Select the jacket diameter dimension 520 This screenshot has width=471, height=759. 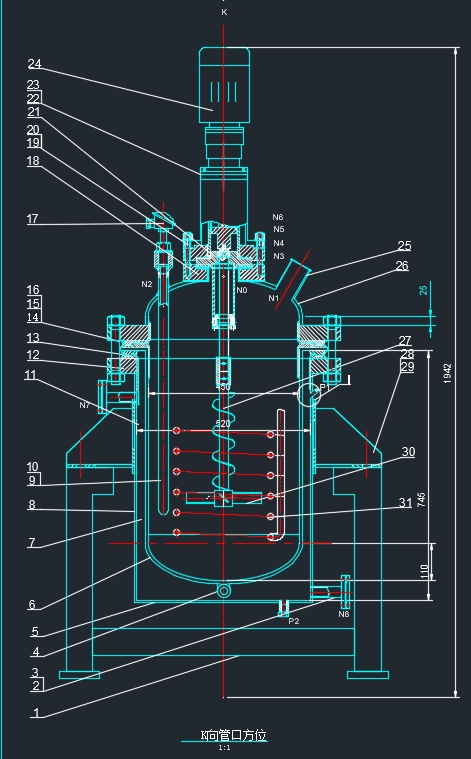point(223,424)
